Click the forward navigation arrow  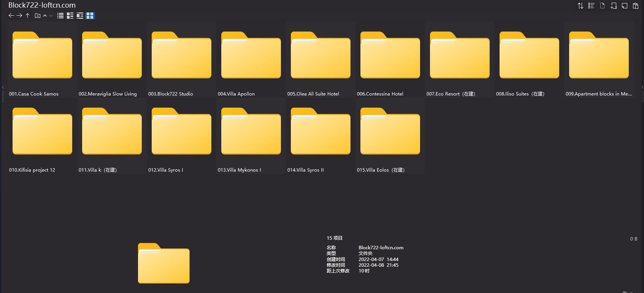coord(19,16)
